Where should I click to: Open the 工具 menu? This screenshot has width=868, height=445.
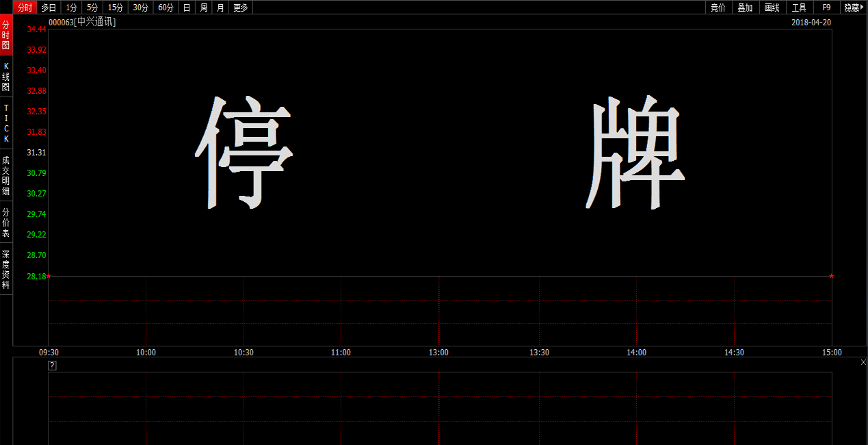799,8
